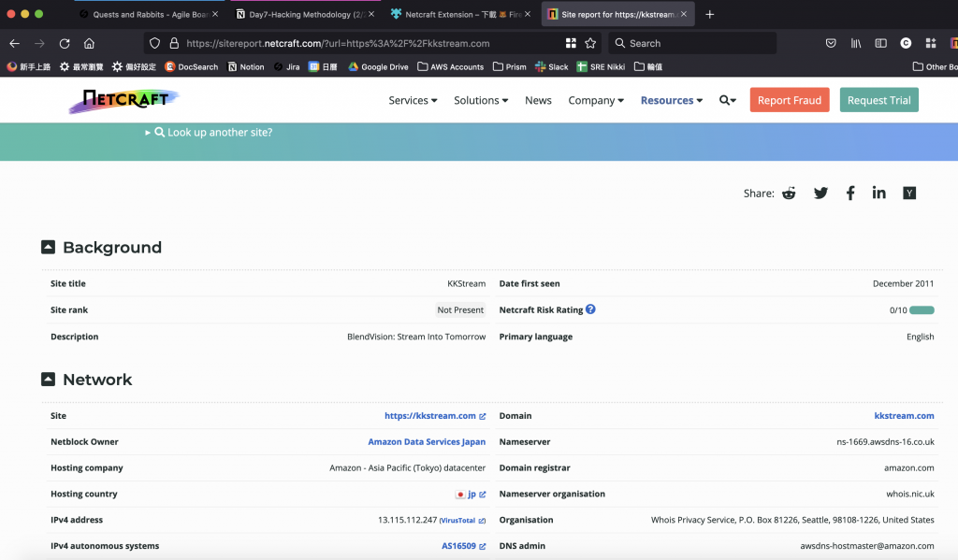This screenshot has height=560, width=958.
Task: Share report on Reddit
Action: point(789,193)
